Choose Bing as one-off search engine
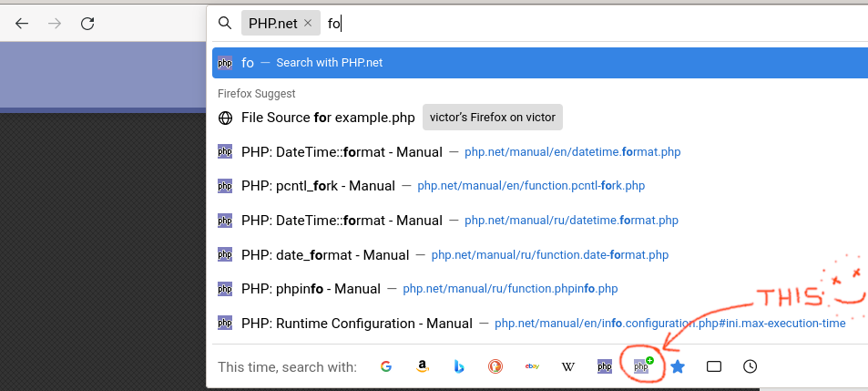868x391 pixels. 459,366
